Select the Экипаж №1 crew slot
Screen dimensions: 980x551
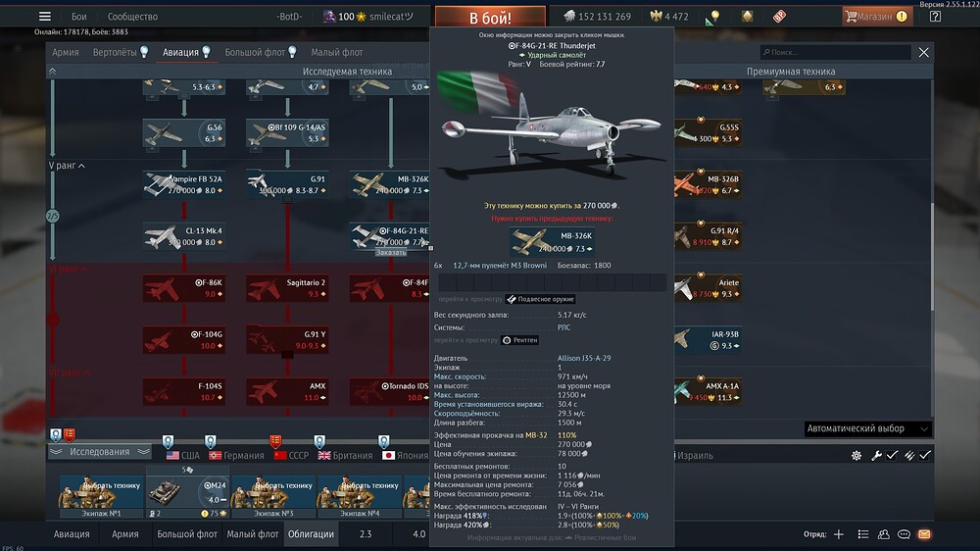101,496
